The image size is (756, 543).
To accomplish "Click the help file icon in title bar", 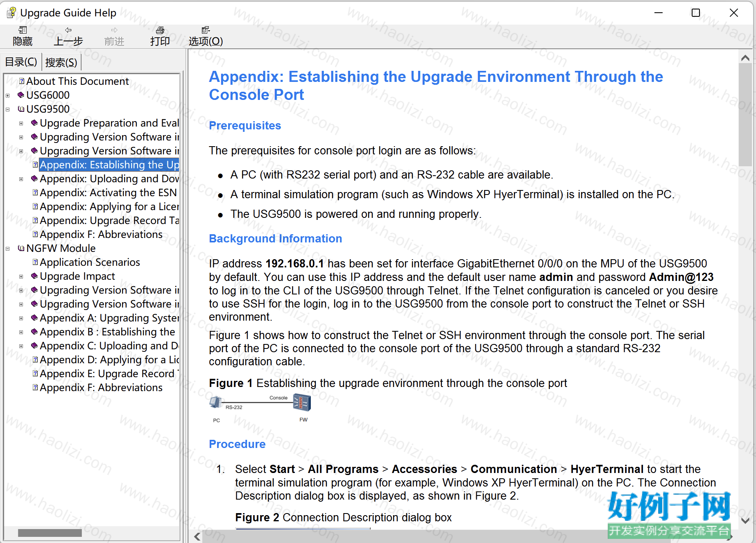I will click(x=11, y=13).
